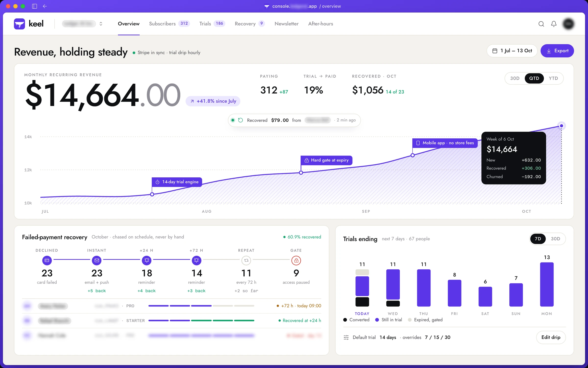This screenshot has height=368, width=588.
Task: Click the STARTER row progress bar
Action: tap(201, 321)
